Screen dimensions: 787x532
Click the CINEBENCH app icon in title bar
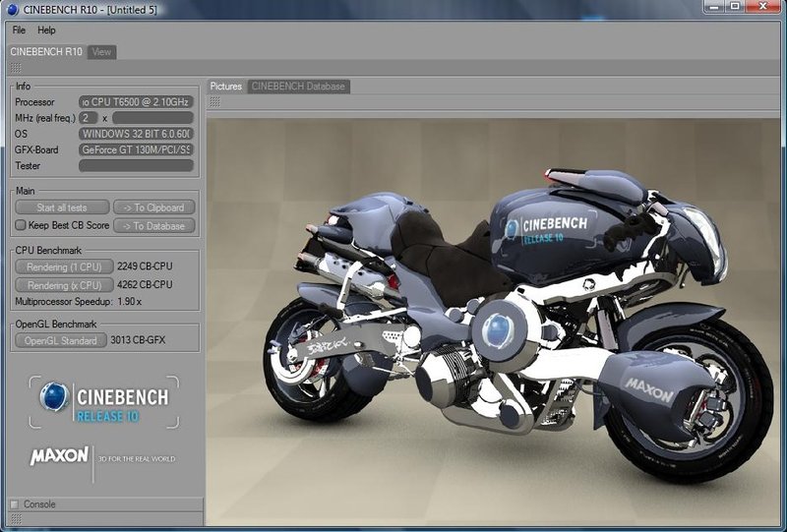[13, 9]
